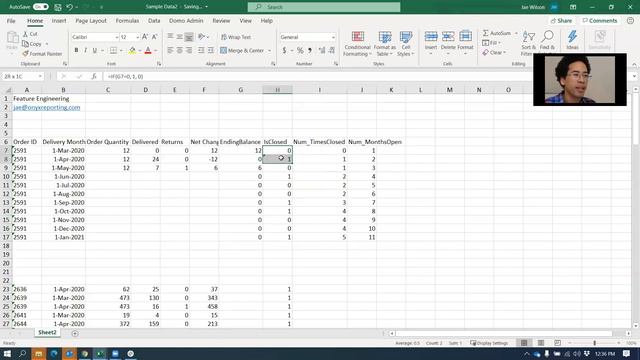Screen dimensions: 640x360
Task: Apply accounting dollar format
Action: (x=284, y=50)
